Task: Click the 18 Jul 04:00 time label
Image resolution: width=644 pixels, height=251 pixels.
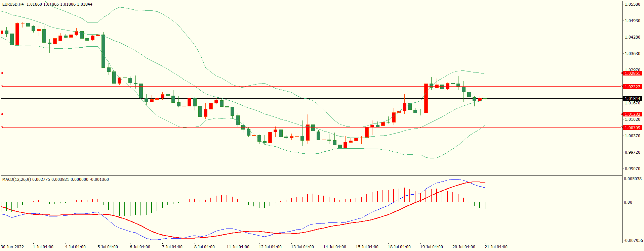Action: (x=399, y=247)
